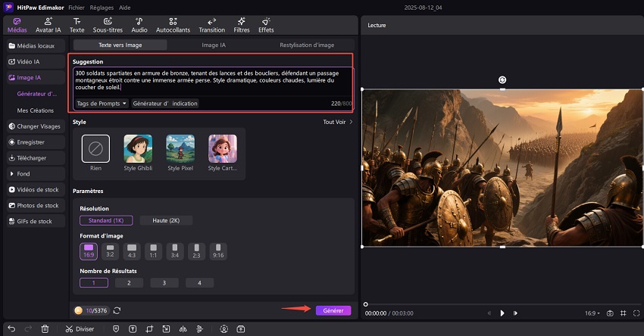This screenshot has height=336, width=644.
Task: Open the Transition panel
Action: [x=212, y=25]
